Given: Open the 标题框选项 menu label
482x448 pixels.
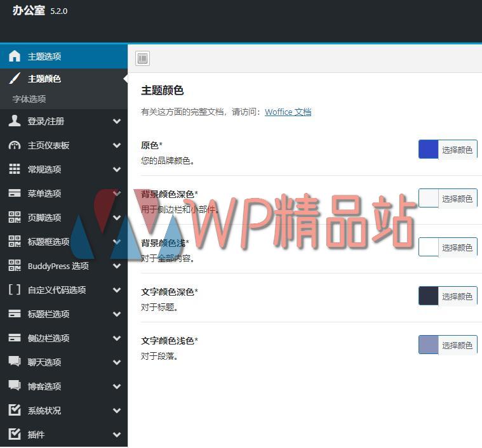Looking at the screenshot, I should 48,242.
